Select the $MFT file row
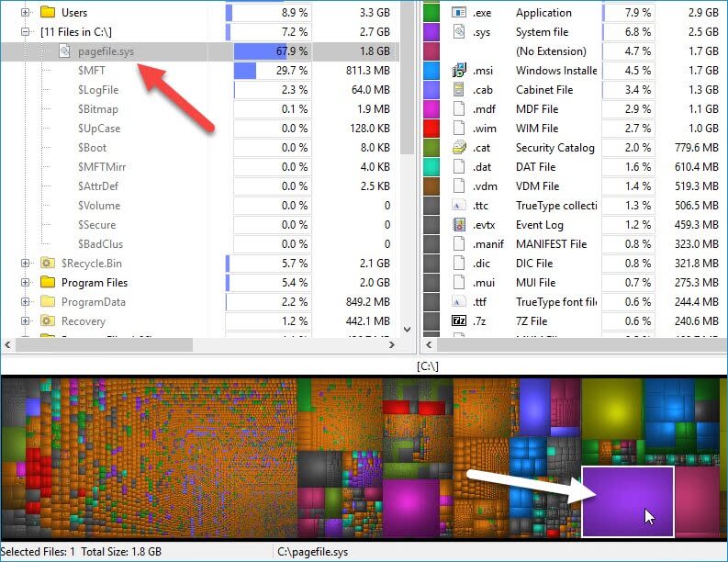 pyautogui.click(x=200, y=71)
